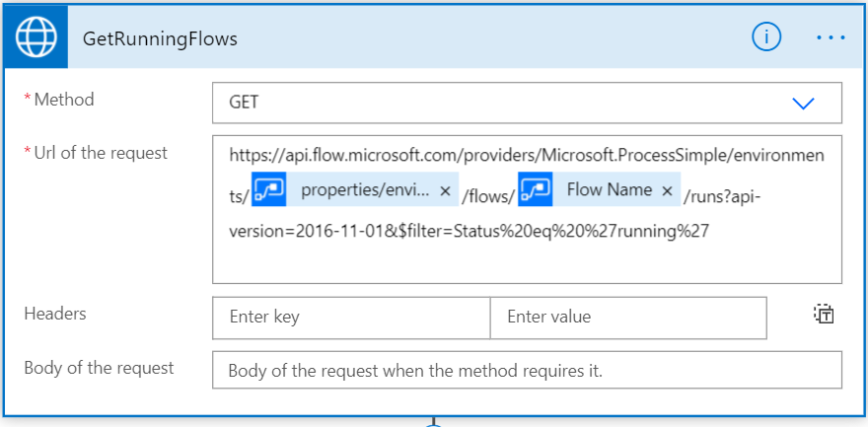Click the Body of the request label
The width and height of the screenshot is (868, 427).
coord(99,368)
